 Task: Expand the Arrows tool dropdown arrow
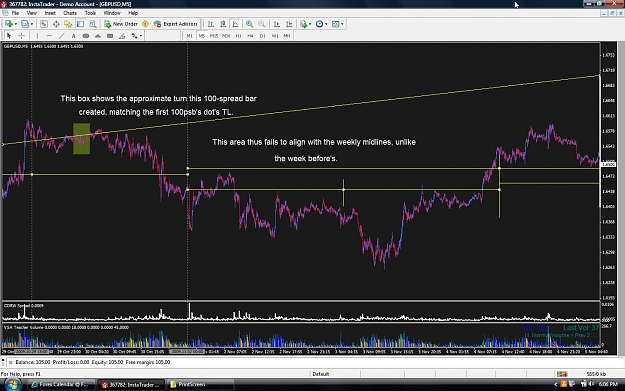pyautogui.click(x=141, y=36)
